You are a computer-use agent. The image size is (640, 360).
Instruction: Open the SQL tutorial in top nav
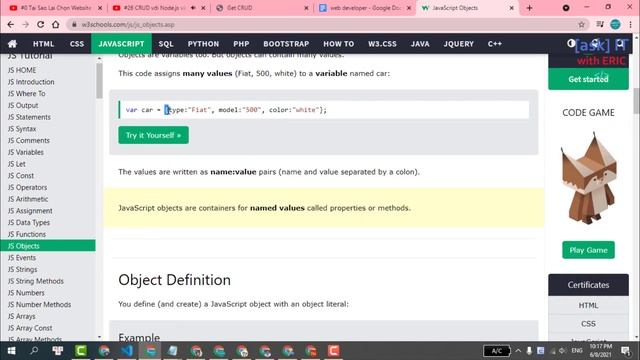coord(166,44)
